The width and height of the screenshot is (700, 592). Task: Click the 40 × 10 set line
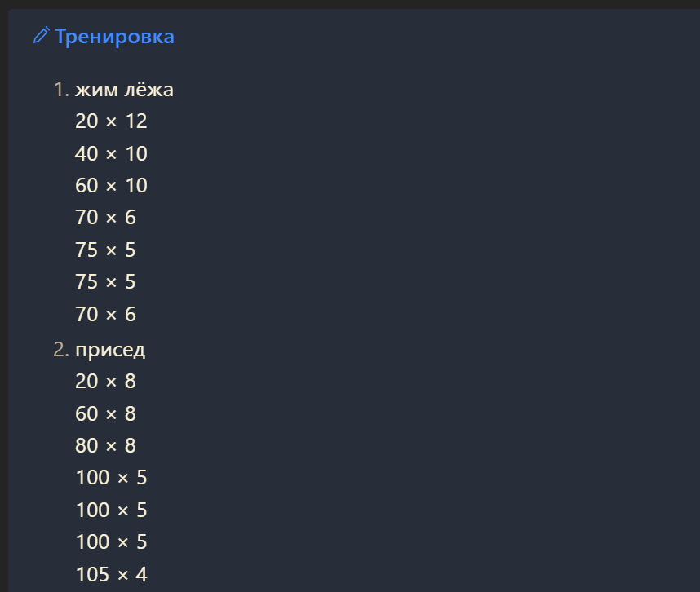[111, 153]
